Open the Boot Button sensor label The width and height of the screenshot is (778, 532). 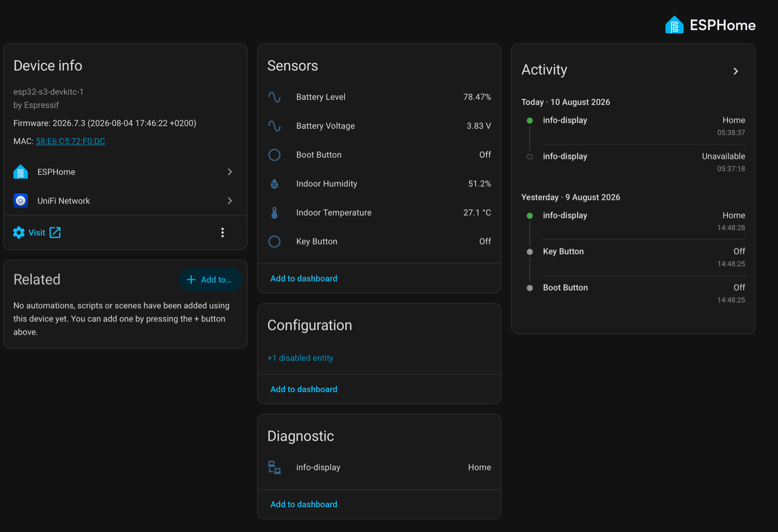(x=319, y=155)
